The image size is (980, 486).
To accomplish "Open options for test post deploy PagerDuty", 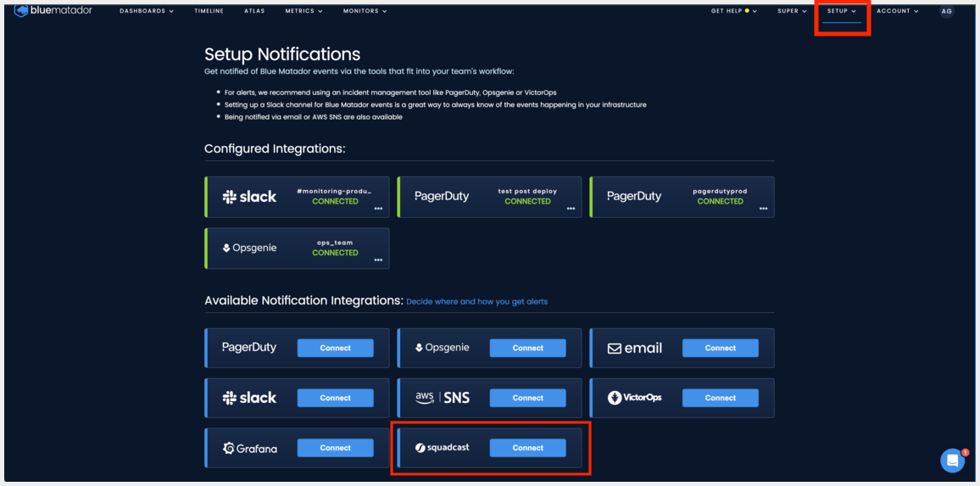I will [571, 209].
